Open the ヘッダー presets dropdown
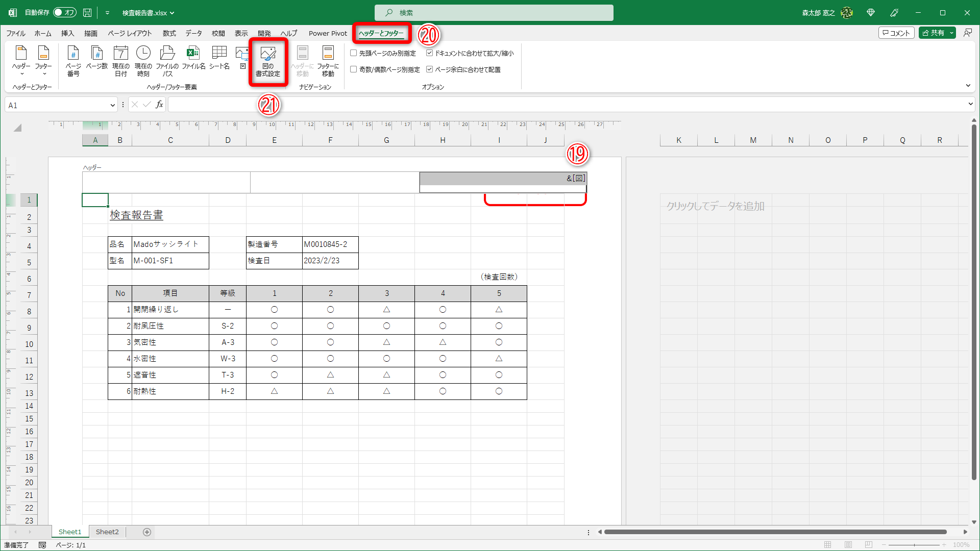This screenshot has width=980, height=551. point(21,60)
